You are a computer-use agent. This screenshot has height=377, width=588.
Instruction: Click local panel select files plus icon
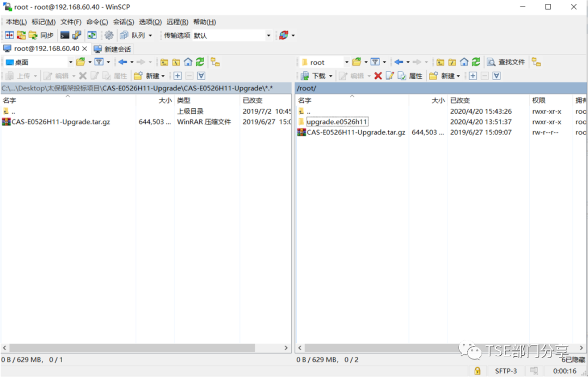click(x=177, y=76)
